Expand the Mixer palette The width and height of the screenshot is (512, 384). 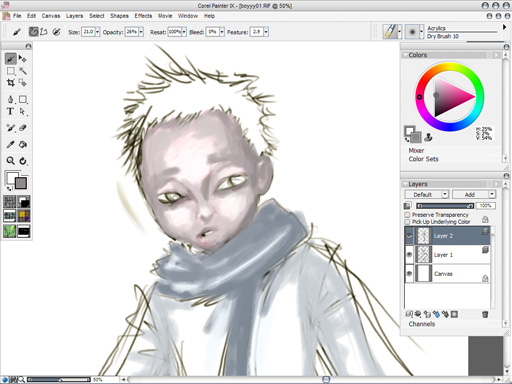coord(416,150)
